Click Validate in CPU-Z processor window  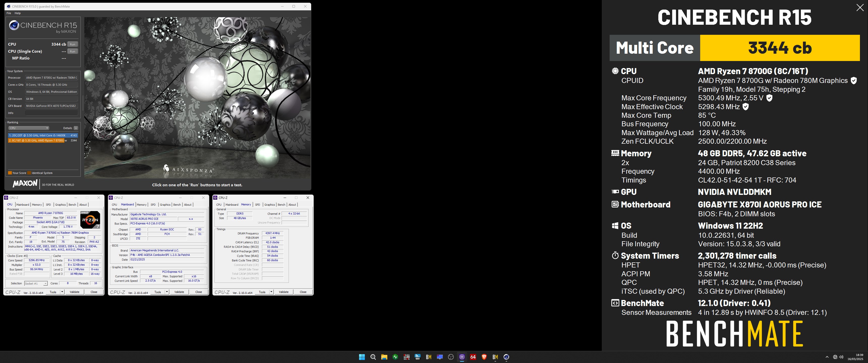[x=74, y=292]
